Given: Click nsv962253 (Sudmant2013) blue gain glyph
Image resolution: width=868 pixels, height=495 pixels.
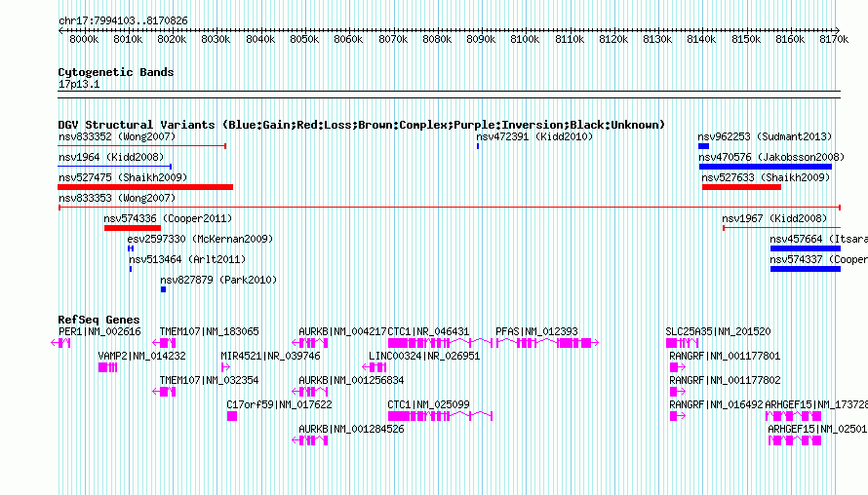Looking at the screenshot, I should [703, 146].
